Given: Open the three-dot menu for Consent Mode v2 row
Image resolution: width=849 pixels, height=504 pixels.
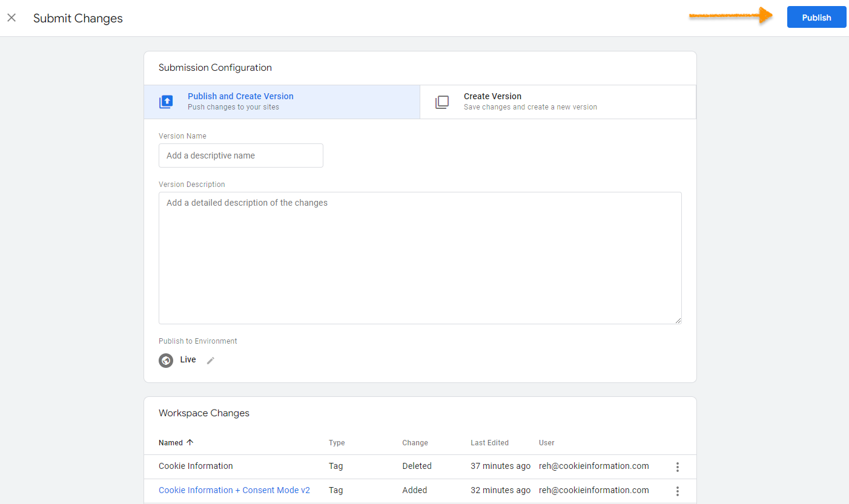Looking at the screenshot, I should coord(677,490).
